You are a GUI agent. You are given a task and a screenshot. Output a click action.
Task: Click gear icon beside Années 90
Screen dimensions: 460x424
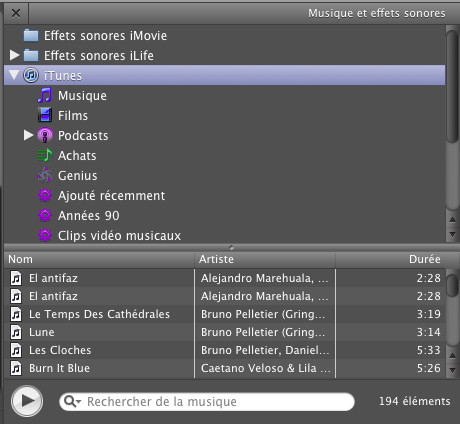tap(45, 215)
